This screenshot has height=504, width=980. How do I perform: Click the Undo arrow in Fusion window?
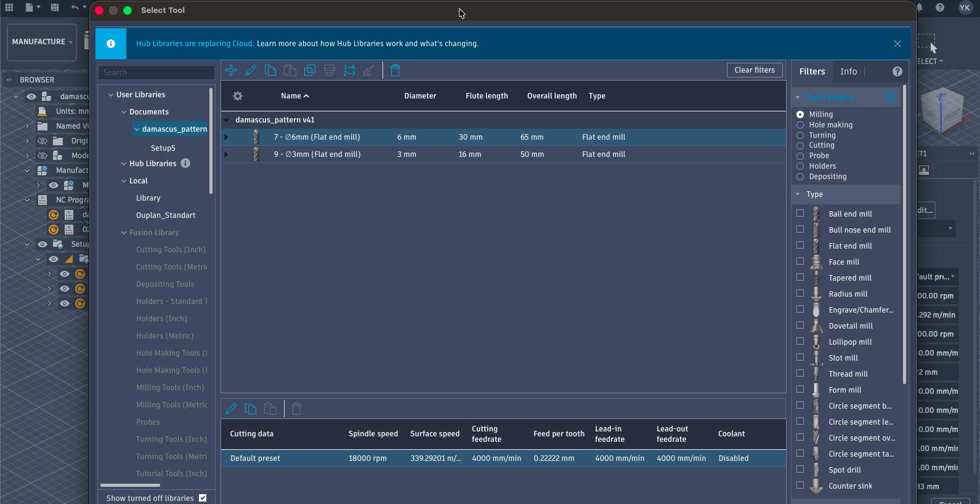click(75, 7)
